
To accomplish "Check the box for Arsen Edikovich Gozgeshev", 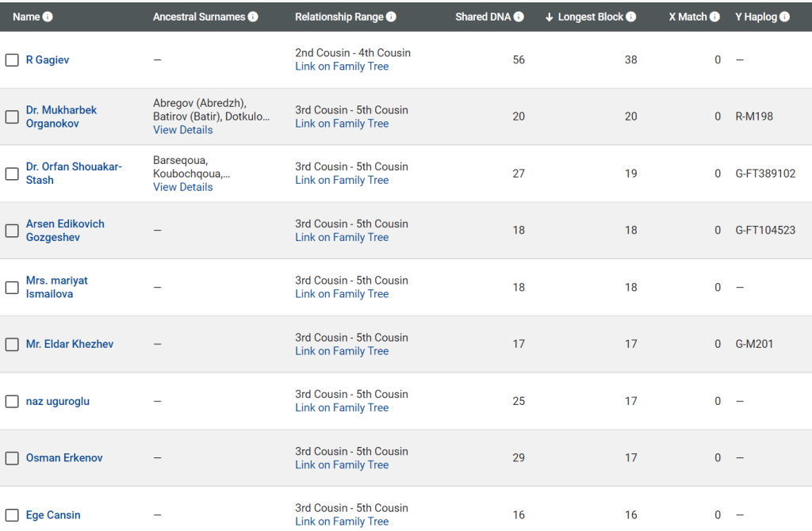I will [12, 231].
